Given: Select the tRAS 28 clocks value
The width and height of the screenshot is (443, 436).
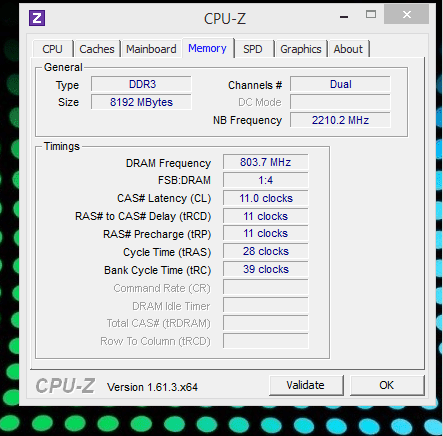Looking at the screenshot, I should (266, 251).
